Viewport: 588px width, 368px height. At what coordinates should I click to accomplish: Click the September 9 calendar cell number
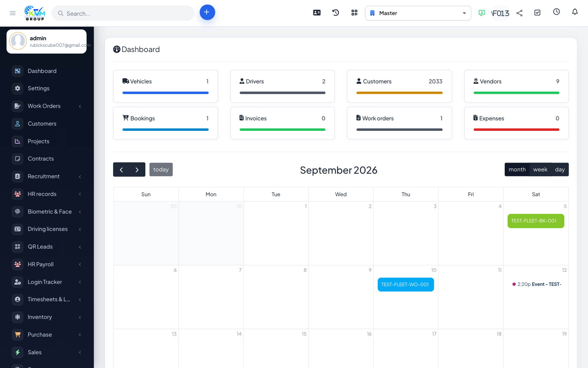pyautogui.click(x=370, y=270)
